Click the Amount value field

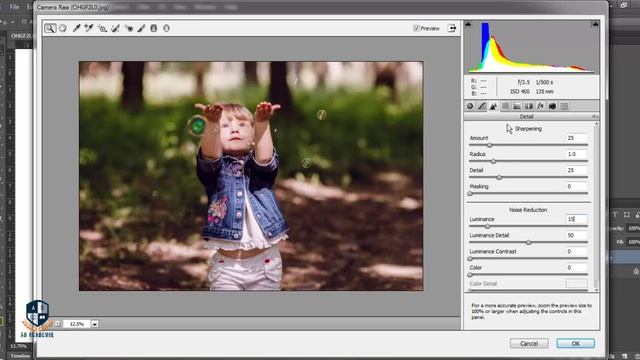[x=576, y=138]
